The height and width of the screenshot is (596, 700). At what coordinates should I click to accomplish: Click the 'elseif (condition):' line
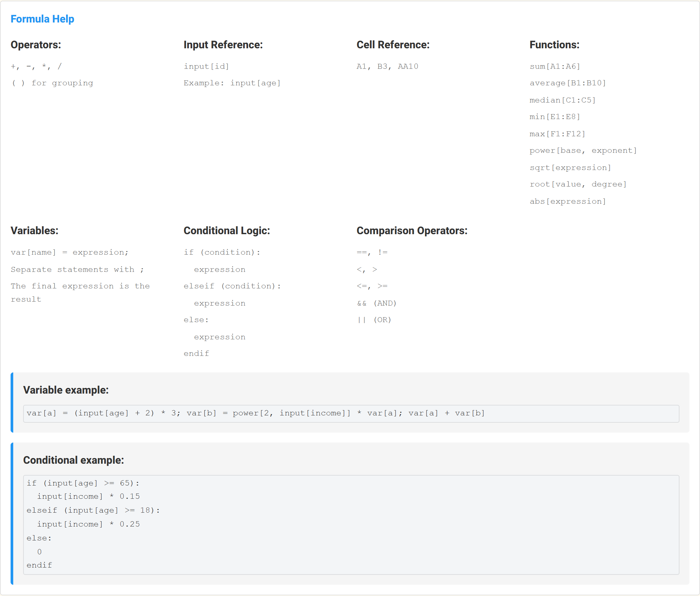click(233, 286)
